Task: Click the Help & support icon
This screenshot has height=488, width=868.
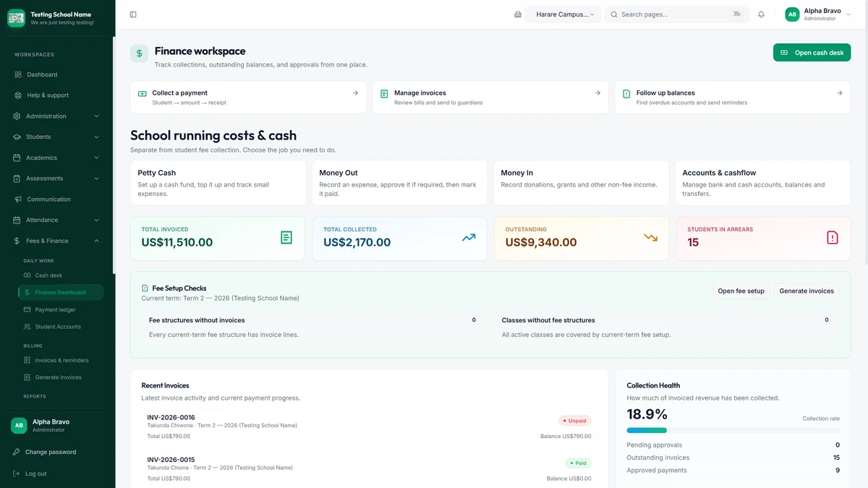Action: [18, 95]
